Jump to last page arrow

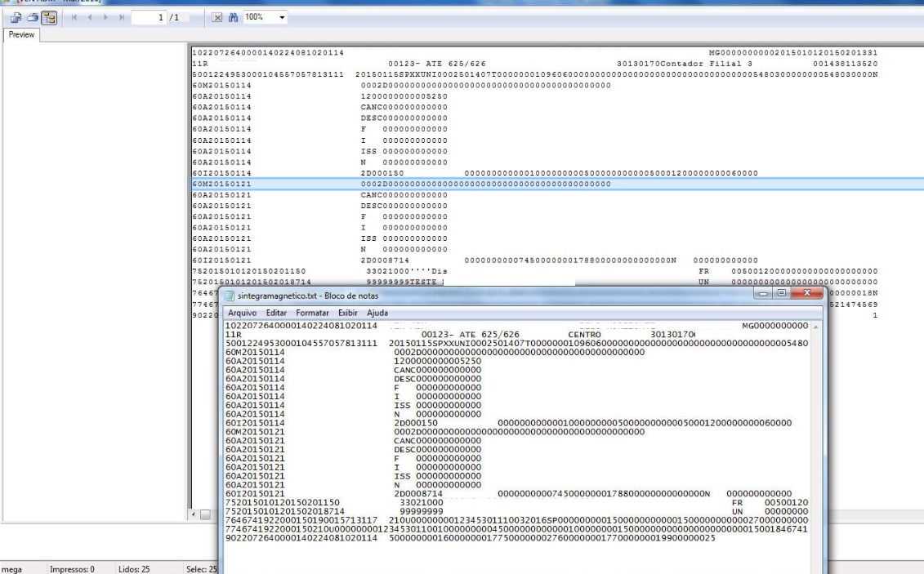(x=122, y=17)
